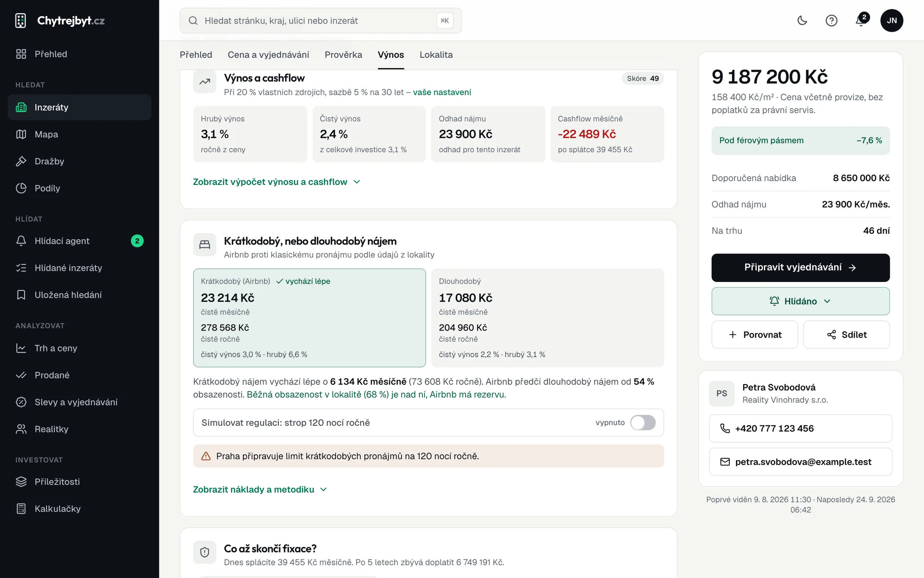
Task: Open Příležitosti investment opportunities
Action: (x=79, y=482)
